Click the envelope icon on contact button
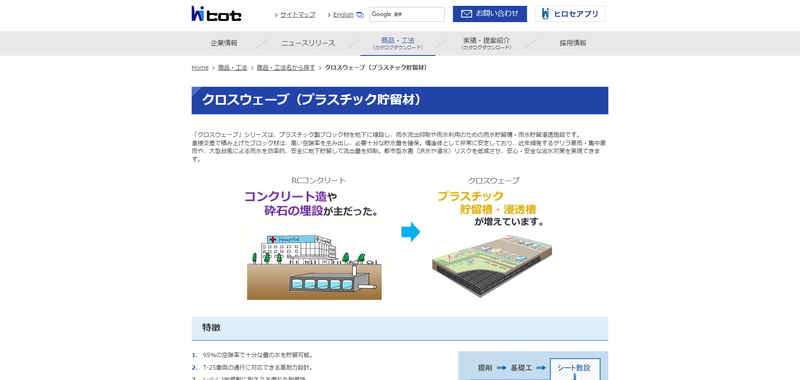The height and width of the screenshot is (380, 800). [x=466, y=14]
